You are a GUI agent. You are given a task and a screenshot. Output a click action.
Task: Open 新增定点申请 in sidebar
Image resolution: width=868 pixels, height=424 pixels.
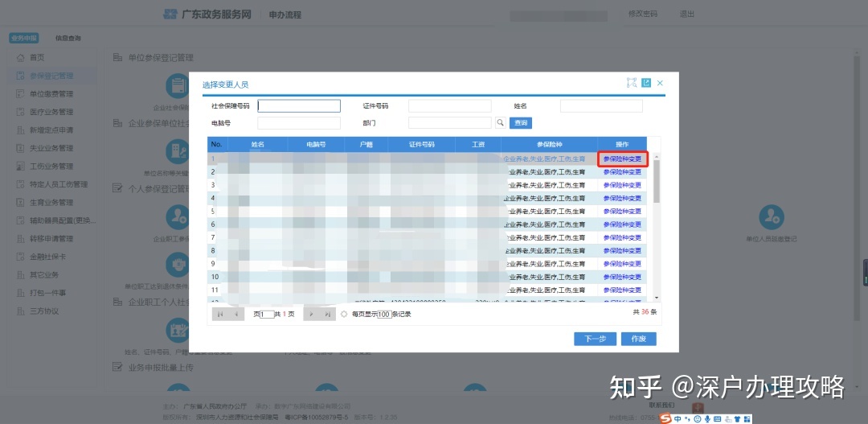(51, 130)
